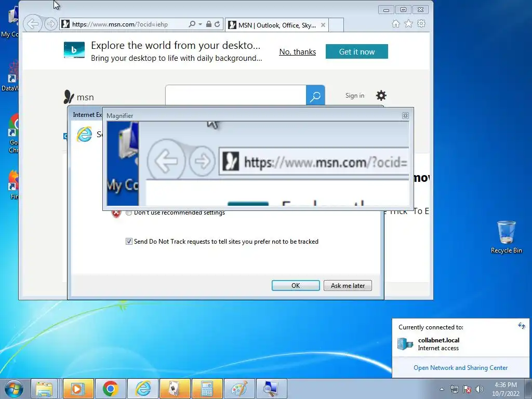This screenshot has height=399, width=532.
Task: Switch to Internet Explorer on the taskbar
Action: (143, 389)
